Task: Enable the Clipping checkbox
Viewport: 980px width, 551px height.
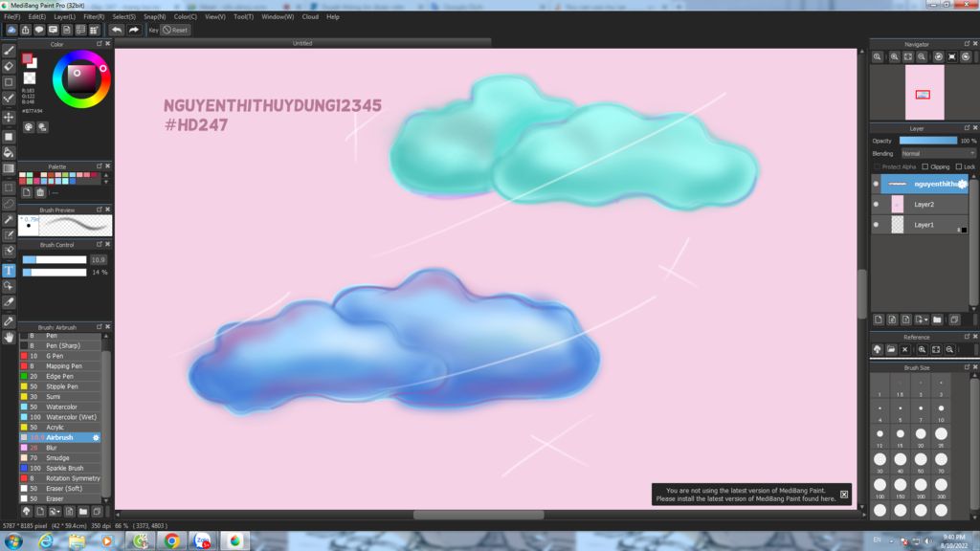Action: 925,166
